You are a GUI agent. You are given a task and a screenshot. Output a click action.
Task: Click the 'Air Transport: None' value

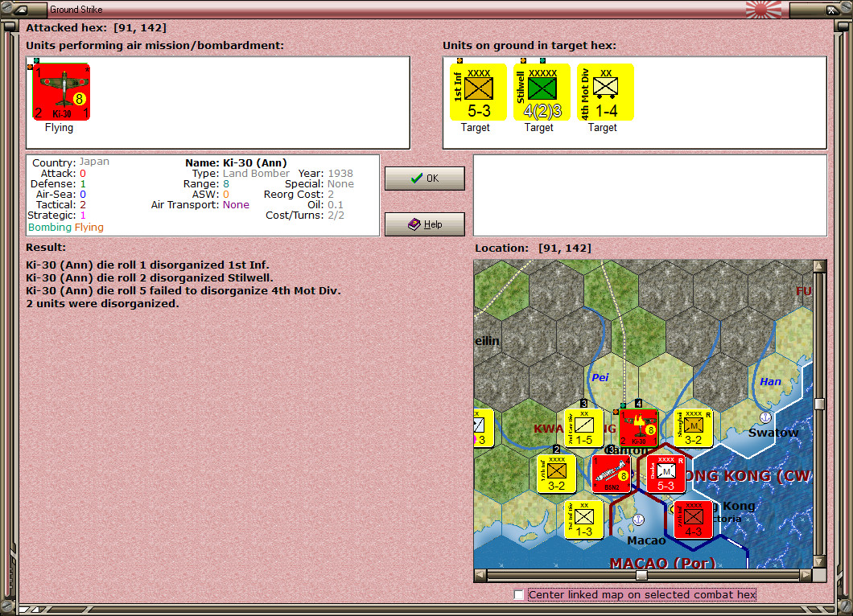[236, 205]
